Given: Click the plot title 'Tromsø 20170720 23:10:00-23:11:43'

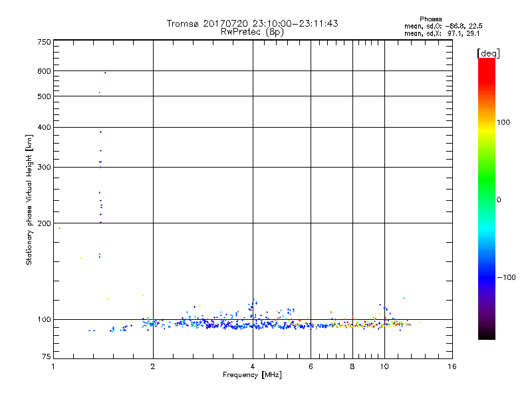Looking at the screenshot, I should [x=252, y=23].
